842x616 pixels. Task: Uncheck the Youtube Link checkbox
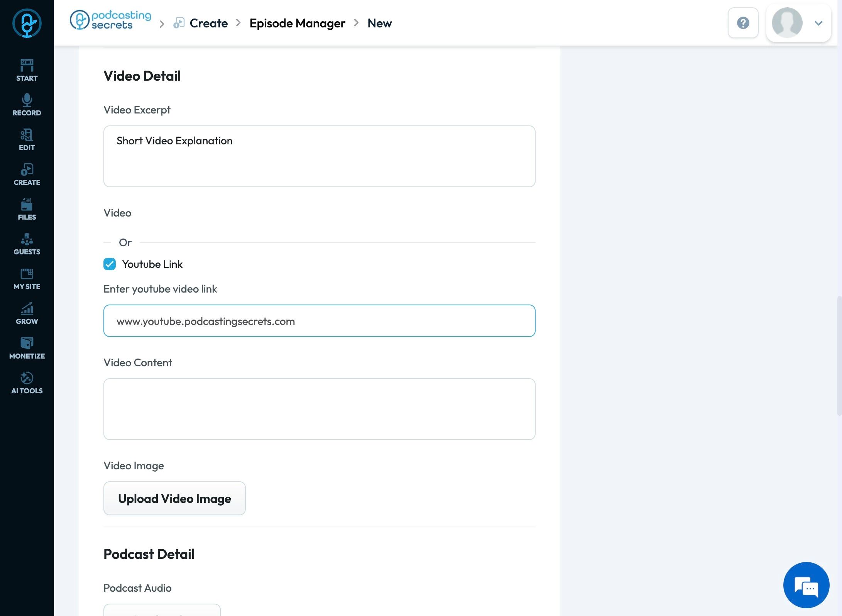tap(110, 264)
